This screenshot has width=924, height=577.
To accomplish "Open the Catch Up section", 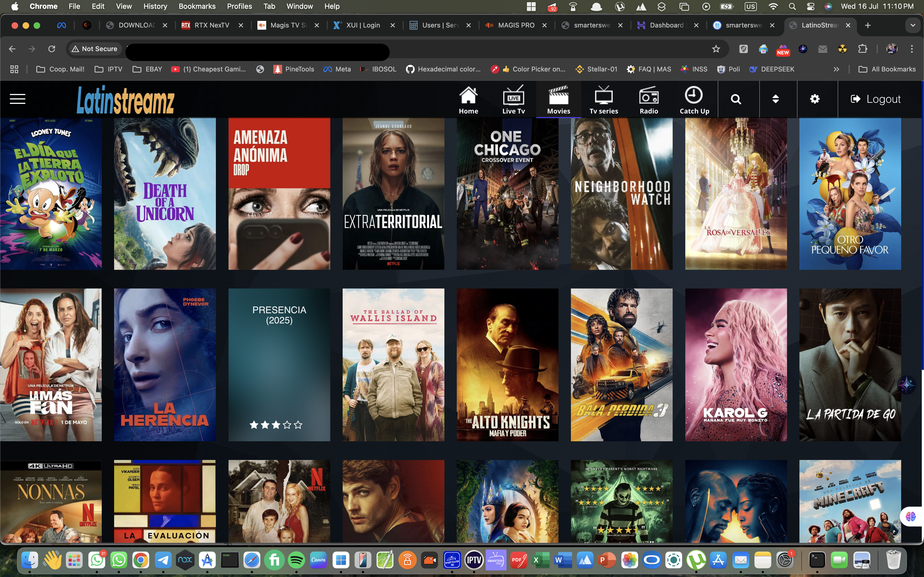I will pos(694,99).
